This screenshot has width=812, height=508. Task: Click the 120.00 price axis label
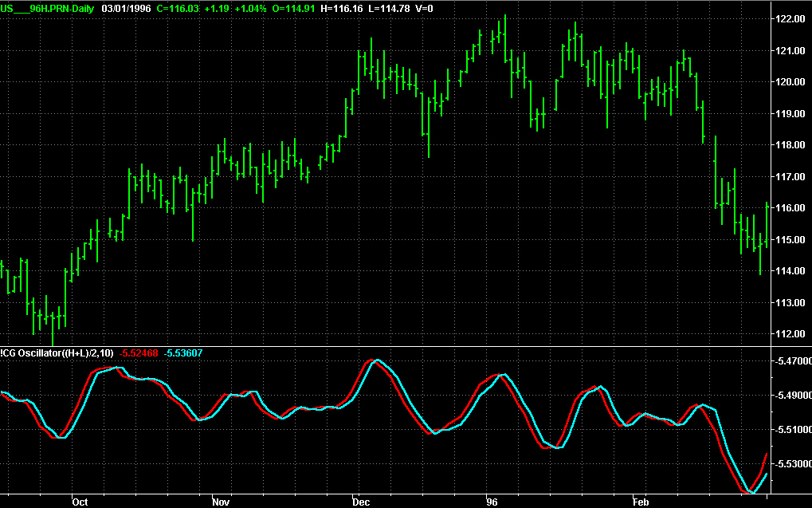790,82
